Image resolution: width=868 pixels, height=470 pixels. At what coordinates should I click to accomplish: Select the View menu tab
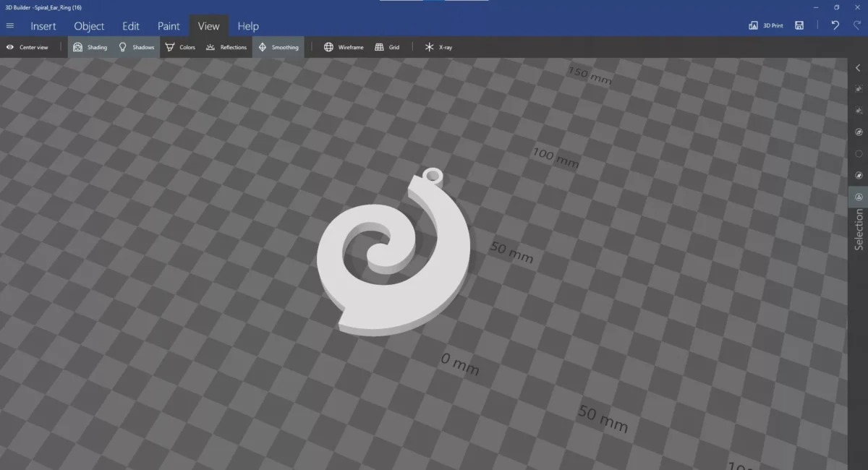(x=208, y=26)
